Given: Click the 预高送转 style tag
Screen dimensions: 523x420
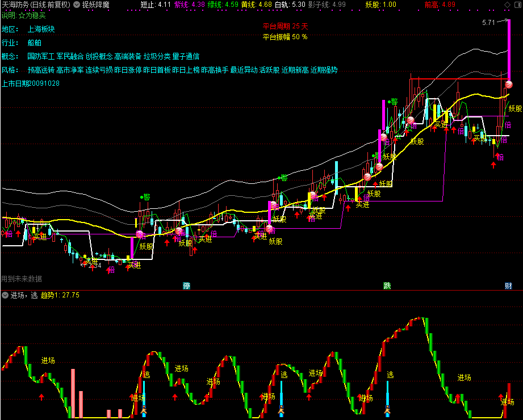Looking at the screenshot, I should 41,70.
